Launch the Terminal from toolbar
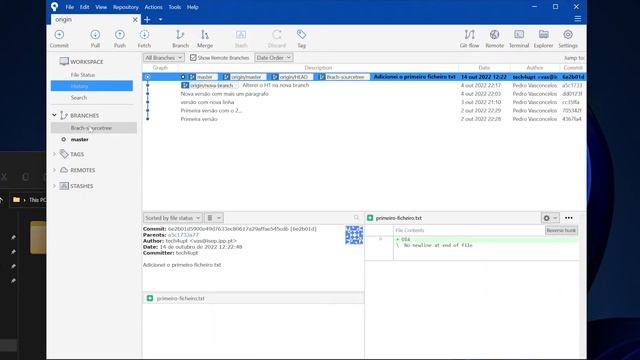 click(x=519, y=39)
